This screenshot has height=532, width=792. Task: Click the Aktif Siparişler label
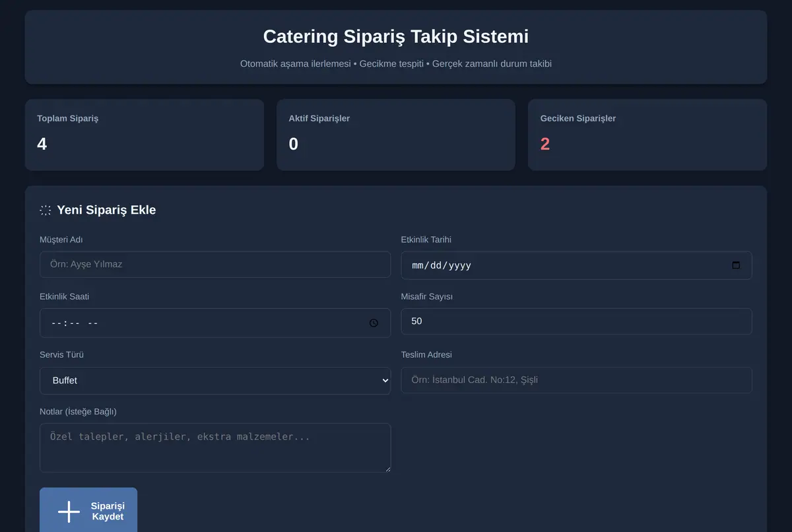coord(319,118)
